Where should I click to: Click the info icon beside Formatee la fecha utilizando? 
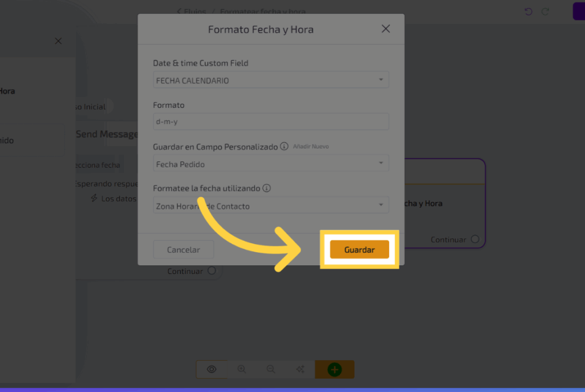(x=267, y=188)
